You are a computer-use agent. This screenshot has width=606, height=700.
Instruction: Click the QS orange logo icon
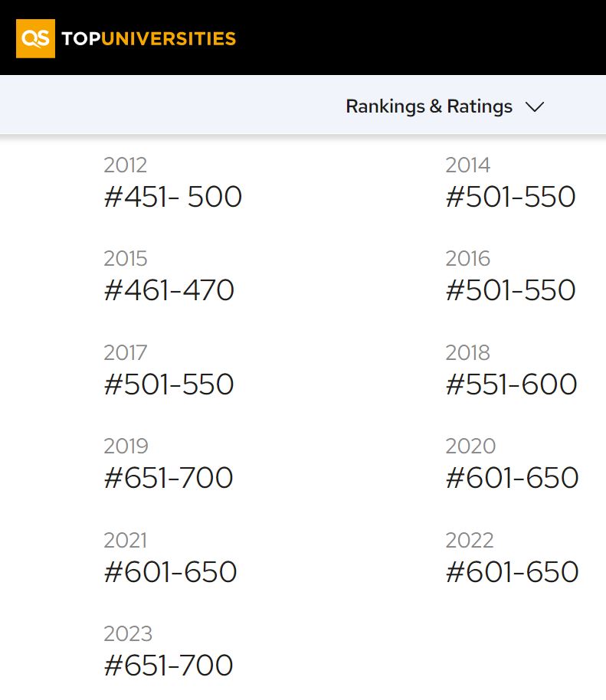[x=35, y=38]
